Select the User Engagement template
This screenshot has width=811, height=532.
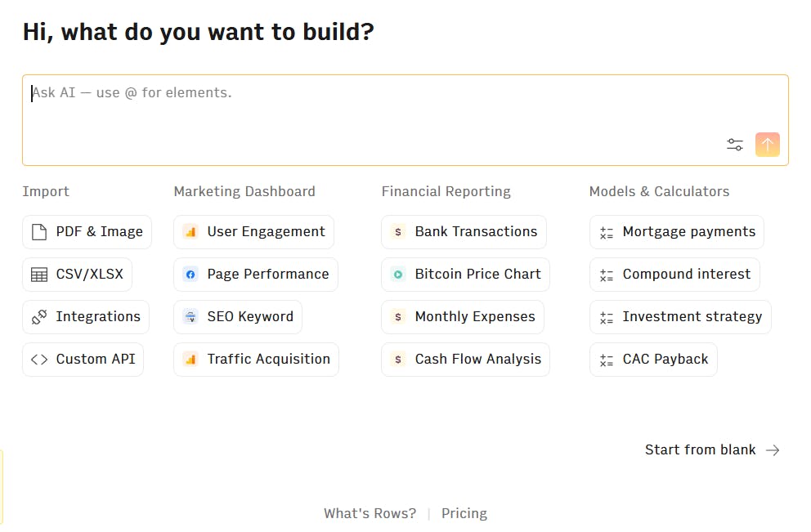pyautogui.click(x=254, y=232)
